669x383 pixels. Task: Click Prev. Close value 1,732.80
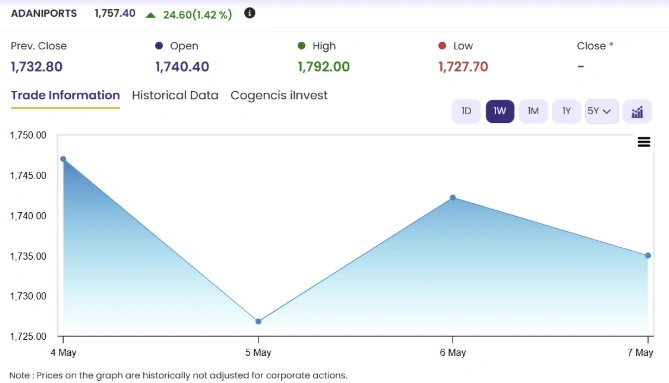coord(37,67)
